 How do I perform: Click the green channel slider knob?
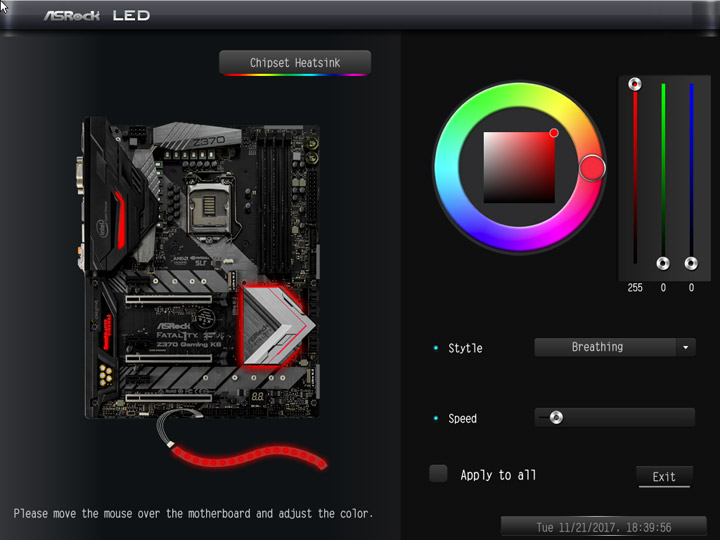point(663,263)
